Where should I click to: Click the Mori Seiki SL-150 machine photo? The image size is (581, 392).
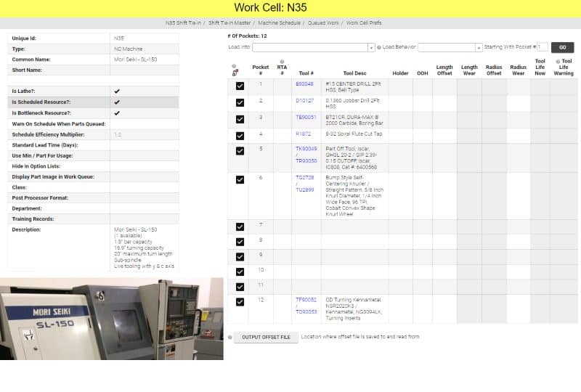112,319
